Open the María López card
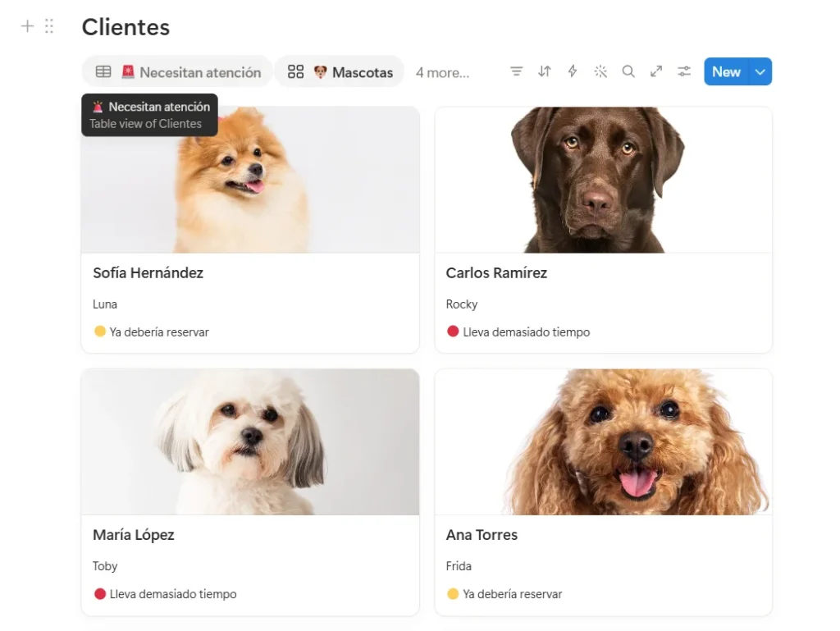The height and width of the screenshot is (631, 840). tap(250, 492)
